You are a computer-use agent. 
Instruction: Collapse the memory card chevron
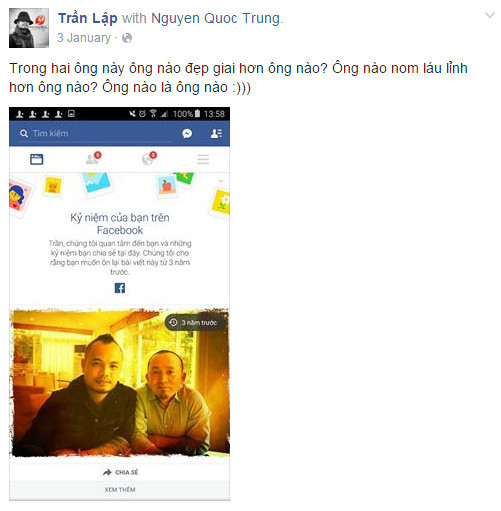coord(221,181)
